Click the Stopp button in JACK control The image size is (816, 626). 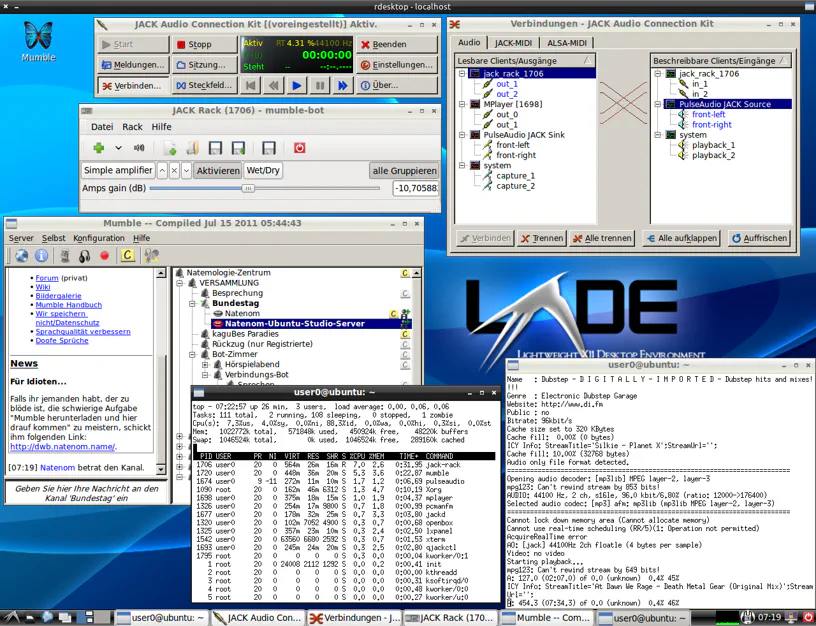click(x=205, y=44)
